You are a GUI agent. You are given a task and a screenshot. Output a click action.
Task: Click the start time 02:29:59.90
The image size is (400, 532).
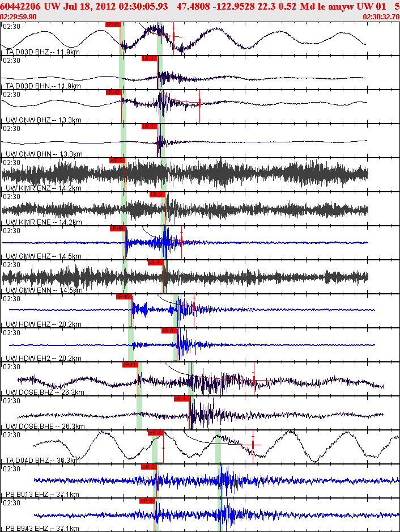point(18,17)
